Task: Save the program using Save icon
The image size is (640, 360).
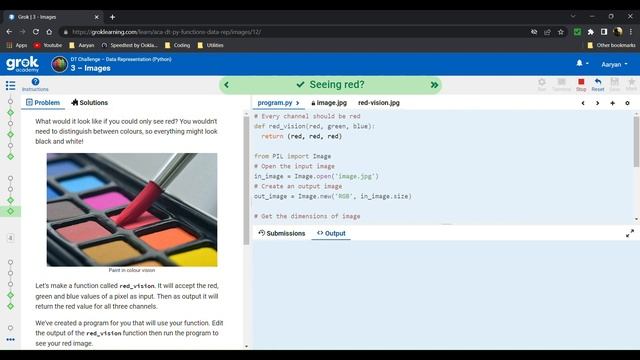Action: tap(615, 84)
